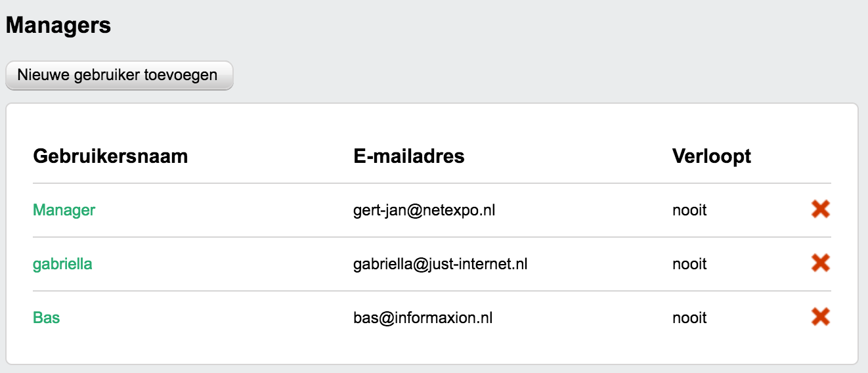Select email bas@informaxion.nl
Screen dimensions: 868x373
tap(423, 318)
